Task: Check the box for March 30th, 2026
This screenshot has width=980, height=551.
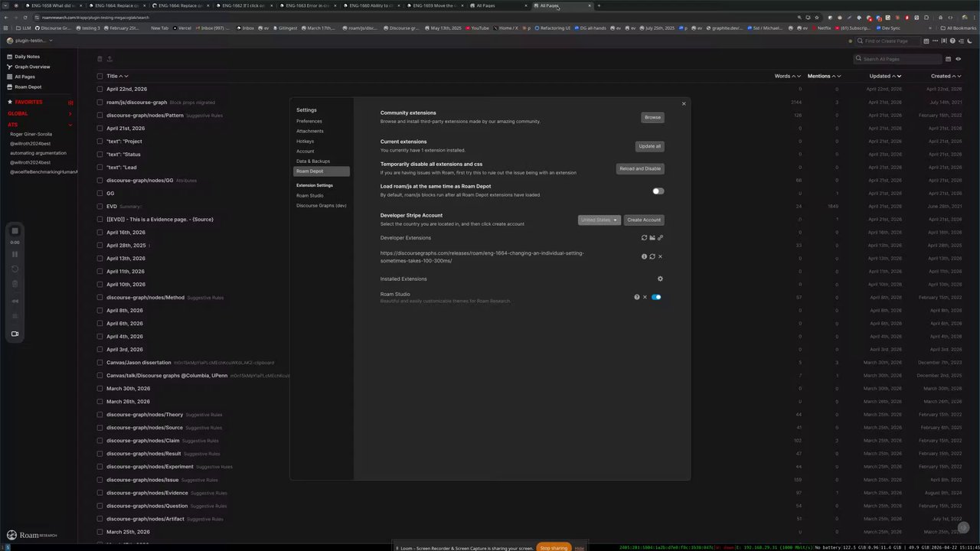Action: [100, 389]
